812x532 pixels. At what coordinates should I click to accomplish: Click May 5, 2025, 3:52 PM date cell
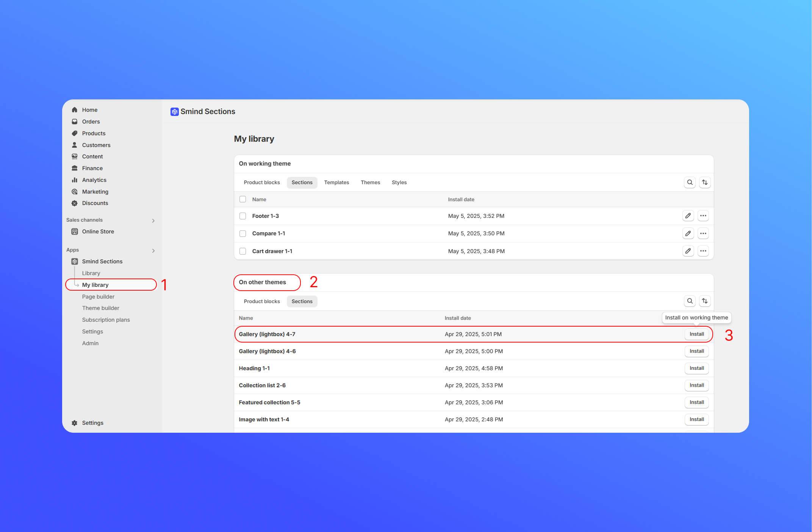point(476,216)
